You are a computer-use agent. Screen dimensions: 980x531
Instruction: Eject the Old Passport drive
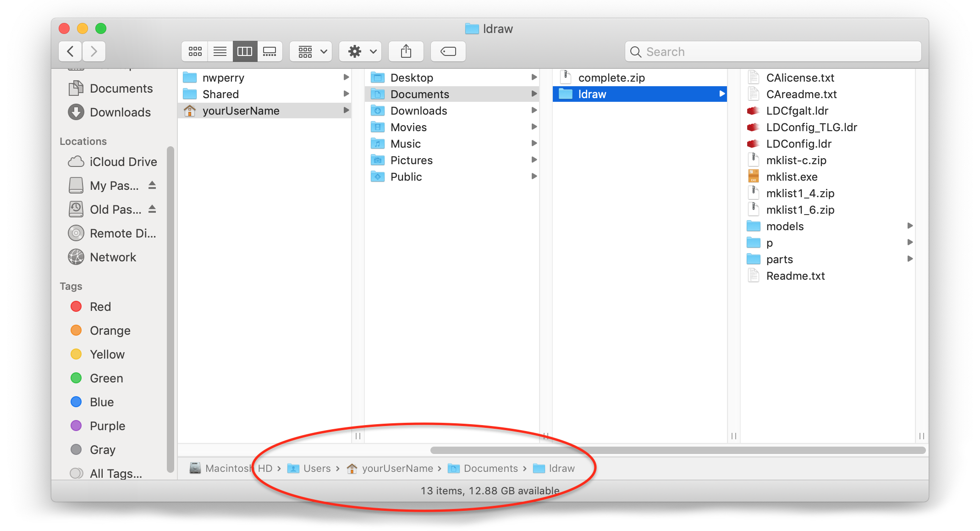[x=152, y=209]
